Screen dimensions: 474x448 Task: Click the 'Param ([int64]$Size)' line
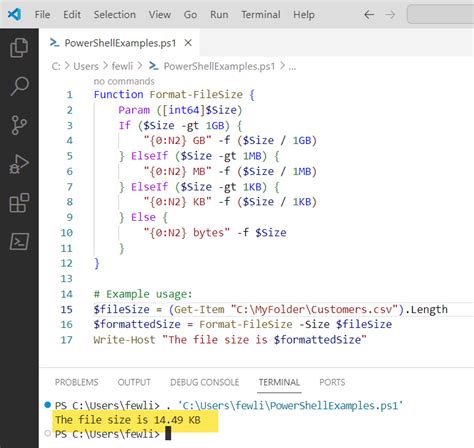click(x=180, y=110)
